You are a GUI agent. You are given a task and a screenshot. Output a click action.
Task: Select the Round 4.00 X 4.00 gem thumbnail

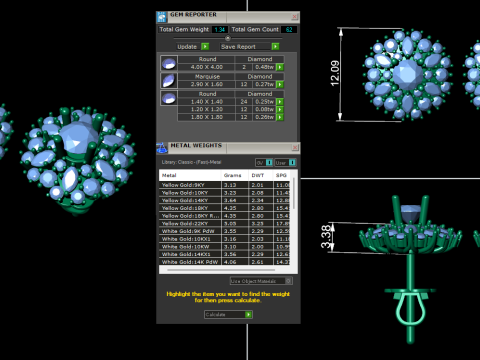169,63
